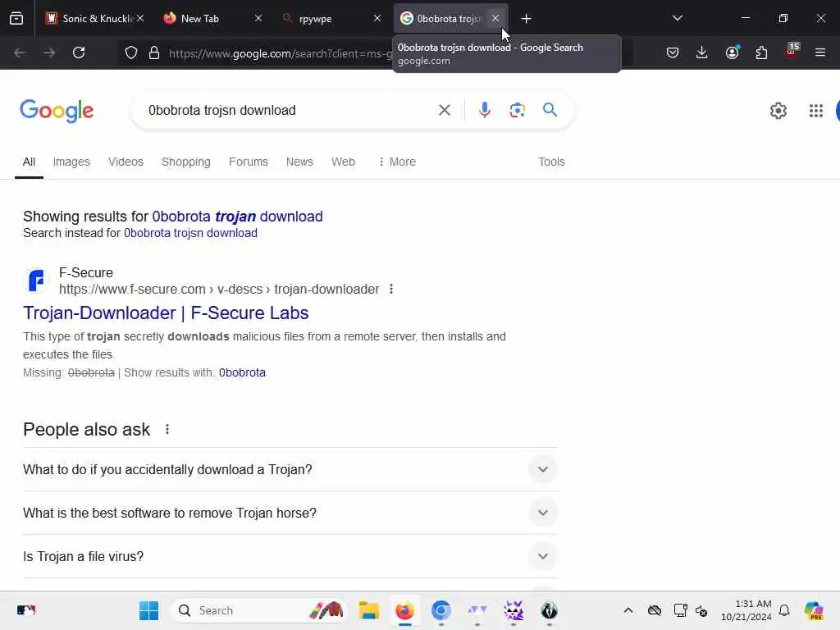
Task: Start voice search with microphone
Action: pos(484,111)
